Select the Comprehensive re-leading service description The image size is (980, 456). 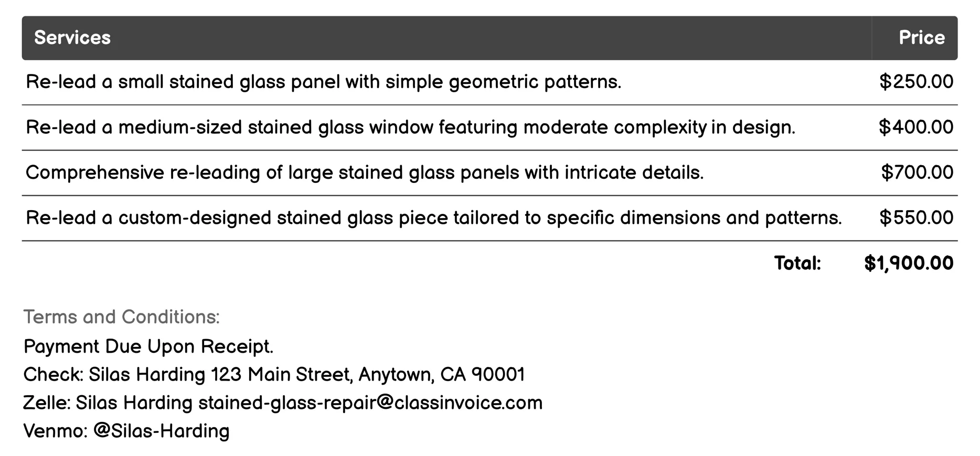point(365,172)
